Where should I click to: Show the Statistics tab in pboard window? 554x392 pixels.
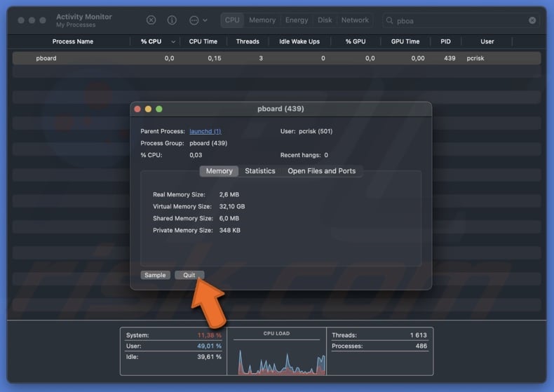(259, 171)
